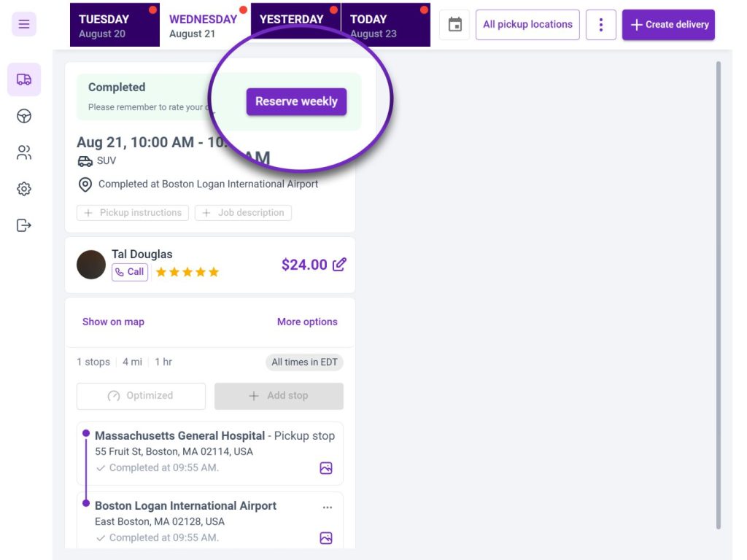
Task: Expand options for Boston Logan International Airport stop
Action: 328,507
